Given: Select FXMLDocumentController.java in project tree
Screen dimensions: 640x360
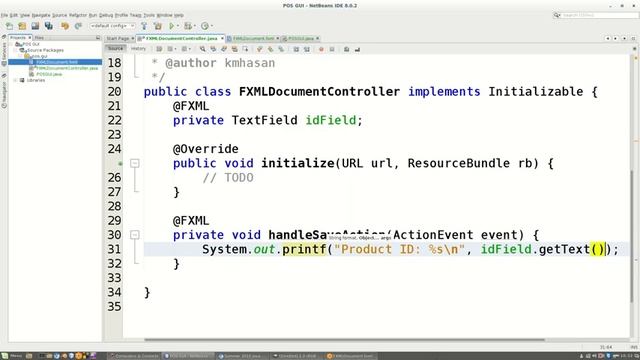Looking at the screenshot, I should pyautogui.click(x=67, y=68).
